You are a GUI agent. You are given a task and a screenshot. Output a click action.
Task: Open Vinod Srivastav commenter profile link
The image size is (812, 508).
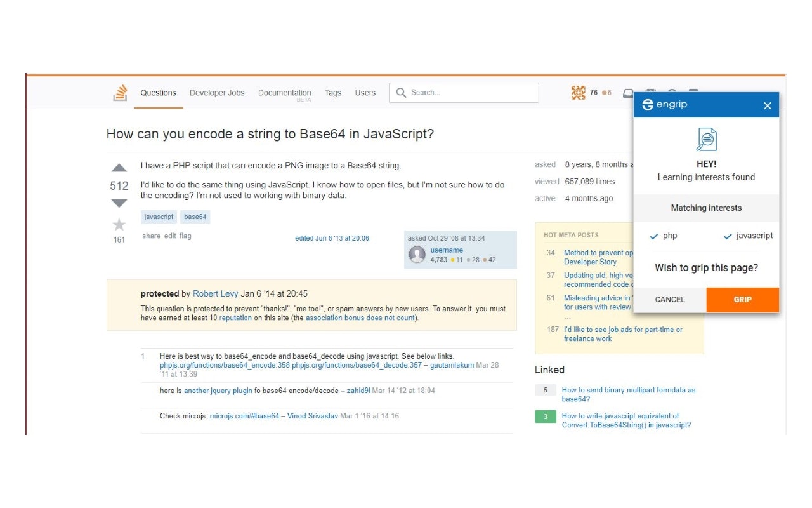[313, 416]
